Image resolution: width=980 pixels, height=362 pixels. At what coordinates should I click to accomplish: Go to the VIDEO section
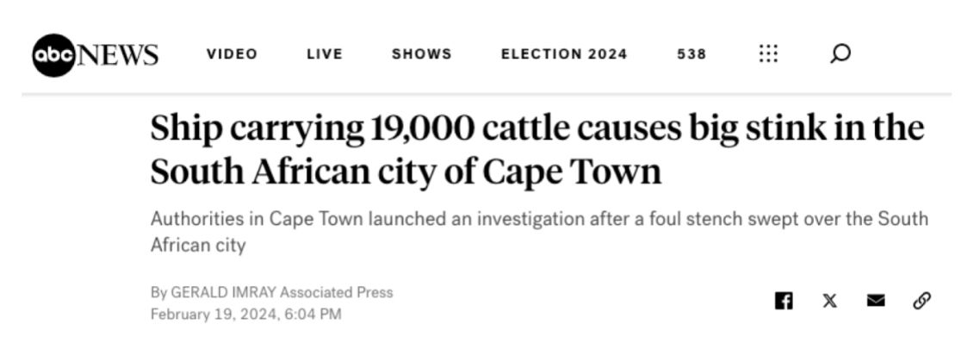pos(232,54)
